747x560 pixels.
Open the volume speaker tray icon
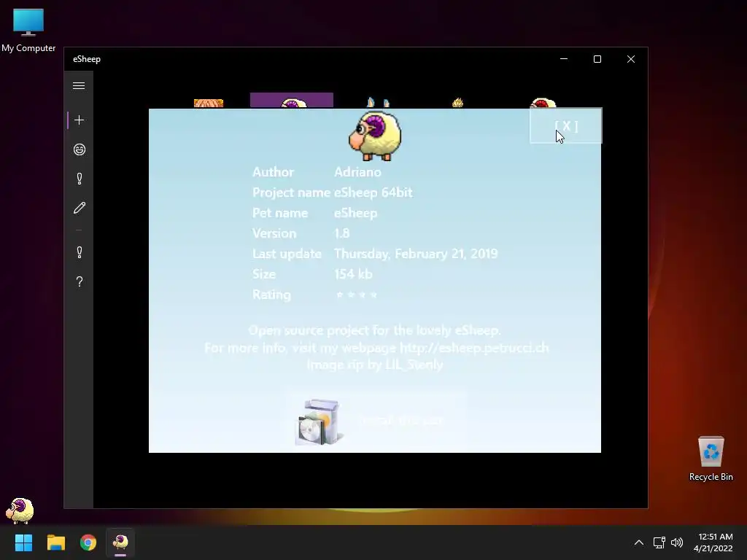677,542
